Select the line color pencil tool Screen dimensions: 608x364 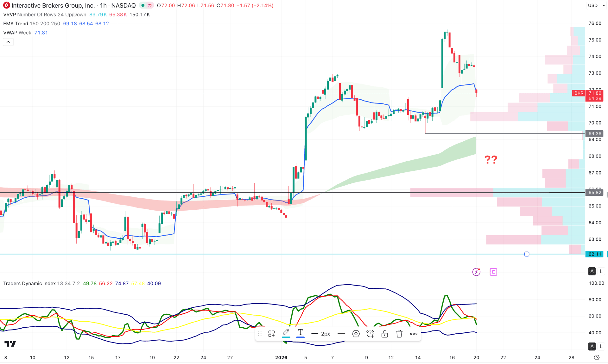pos(286,333)
